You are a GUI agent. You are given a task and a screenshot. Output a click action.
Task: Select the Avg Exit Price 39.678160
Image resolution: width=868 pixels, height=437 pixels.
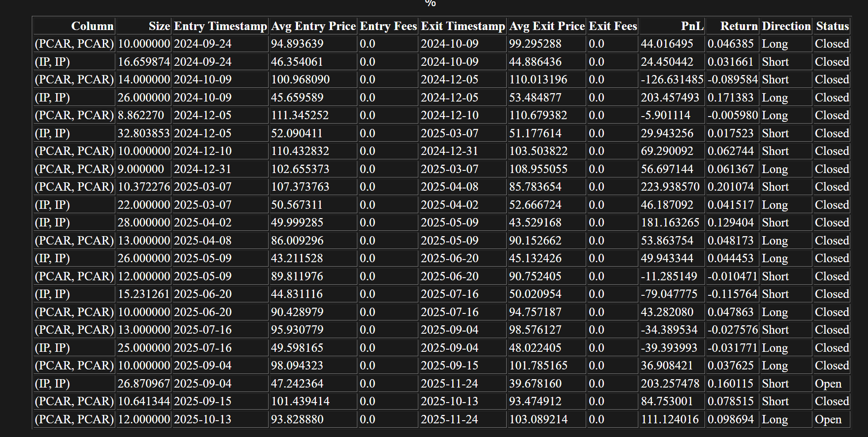535,384
